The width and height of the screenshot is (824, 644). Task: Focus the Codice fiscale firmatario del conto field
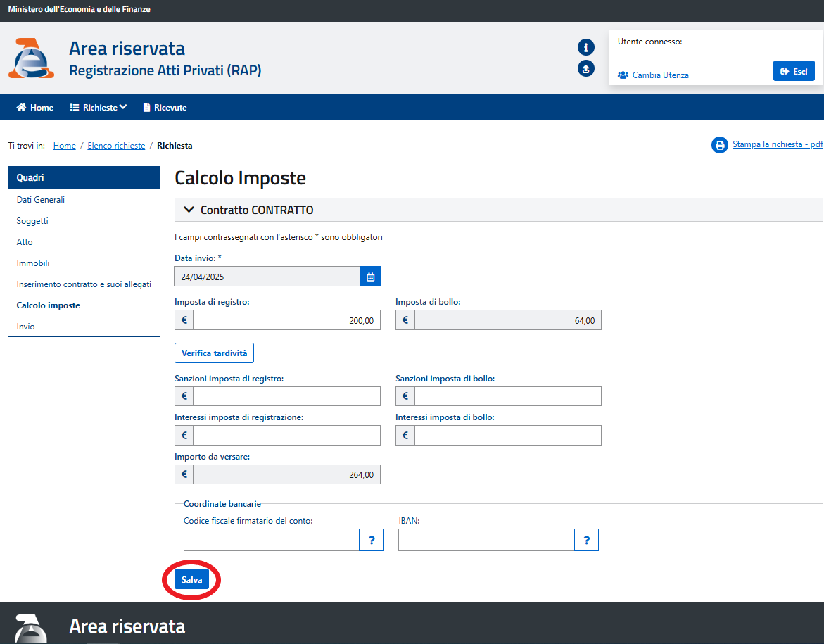272,540
